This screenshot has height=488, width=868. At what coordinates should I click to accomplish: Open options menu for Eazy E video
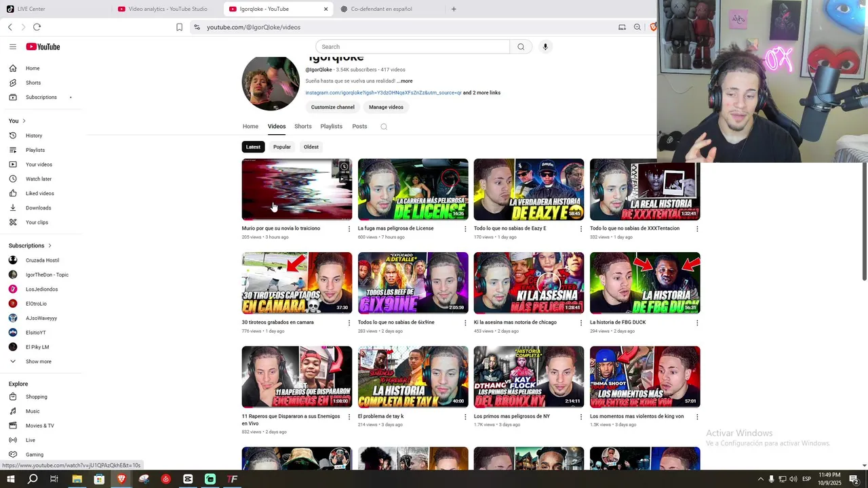point(581,229)
